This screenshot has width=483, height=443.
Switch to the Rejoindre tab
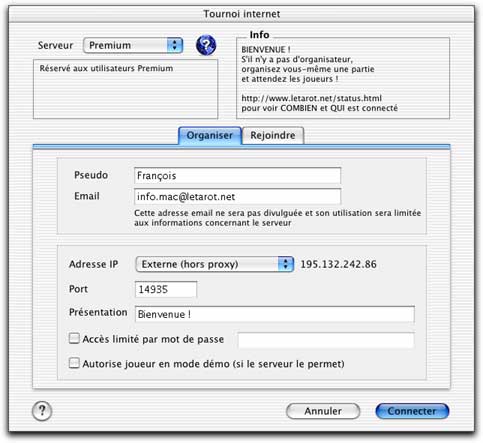pyautogui.click(x=273, y=135)
